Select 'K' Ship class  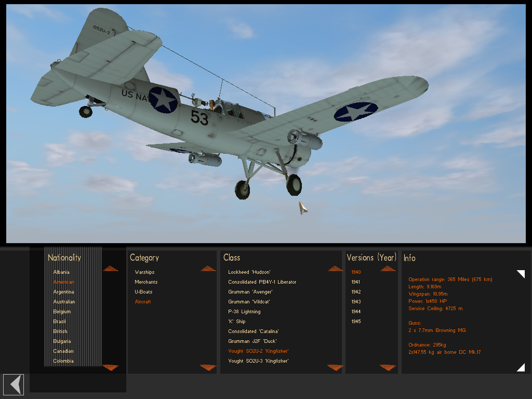(x=237, y=321)
